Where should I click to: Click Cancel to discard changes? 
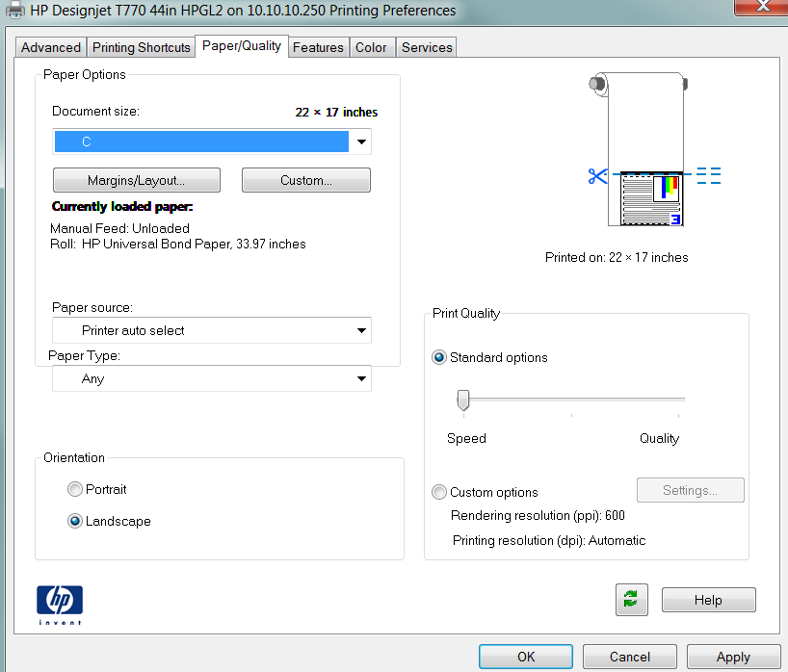click(630, 657)
